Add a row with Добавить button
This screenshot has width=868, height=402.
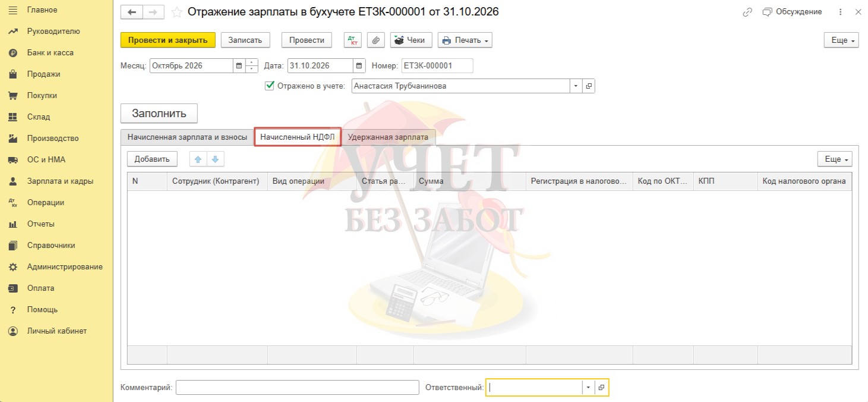(x=152, y=159)
